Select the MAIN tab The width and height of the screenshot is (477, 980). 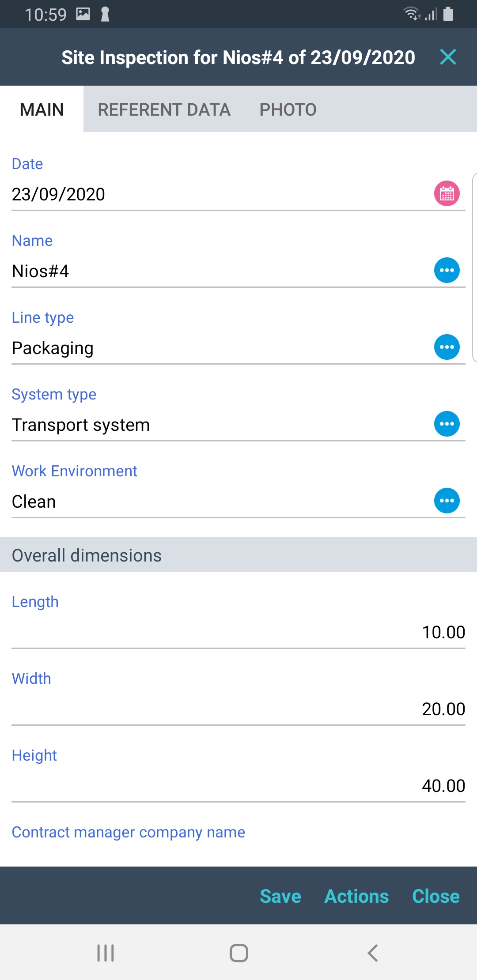coord(42,109)
